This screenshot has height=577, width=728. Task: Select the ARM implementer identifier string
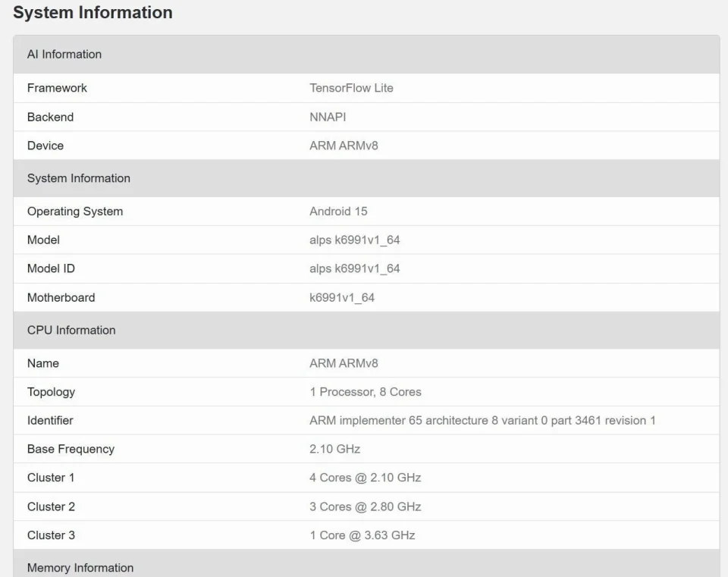pyautogui.click(x=482, y=420)
